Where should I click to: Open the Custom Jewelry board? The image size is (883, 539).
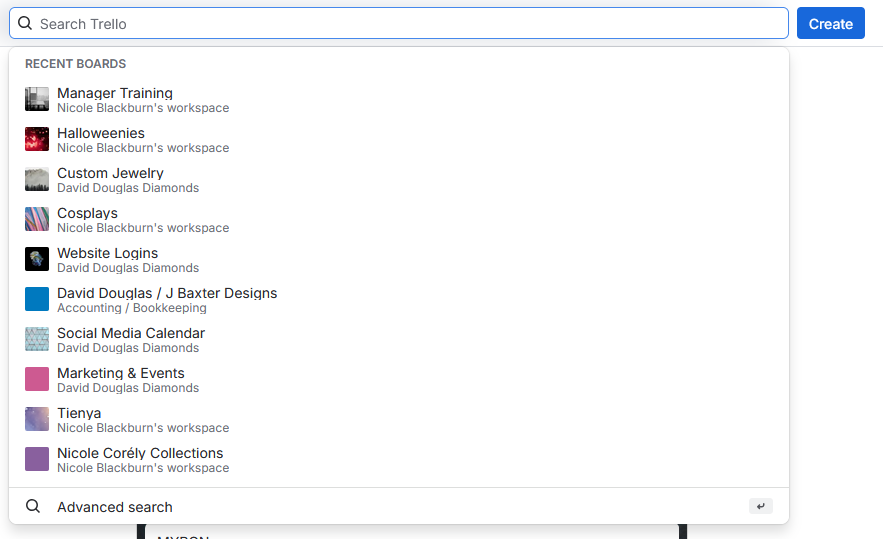(x=399, y=180)
